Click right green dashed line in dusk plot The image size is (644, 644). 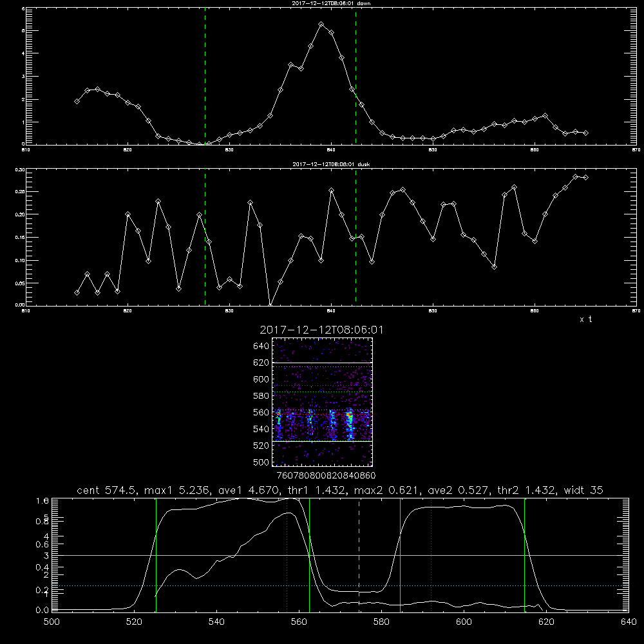pyautogui.click(x=355, y=237)
